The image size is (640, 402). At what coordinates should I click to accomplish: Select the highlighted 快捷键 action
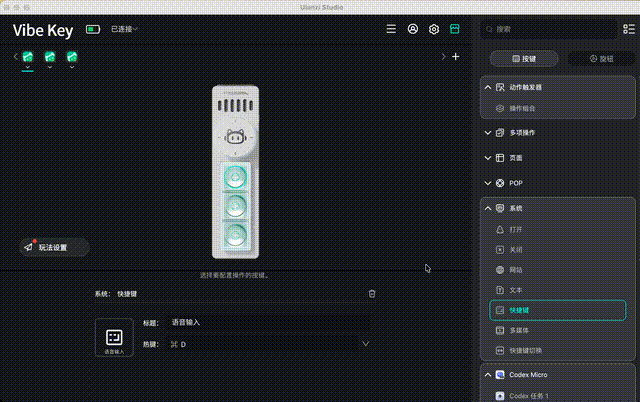click(558, 310)
